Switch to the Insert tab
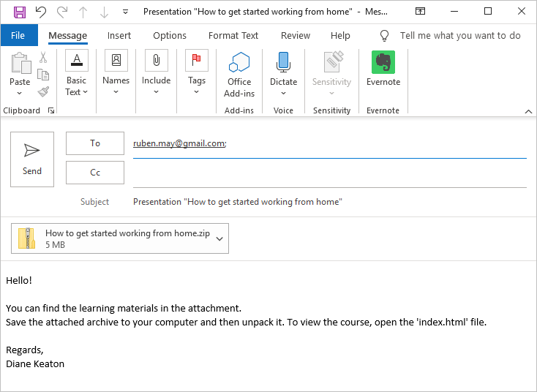The height and width of the screenshot is (392, 537). 119,35
